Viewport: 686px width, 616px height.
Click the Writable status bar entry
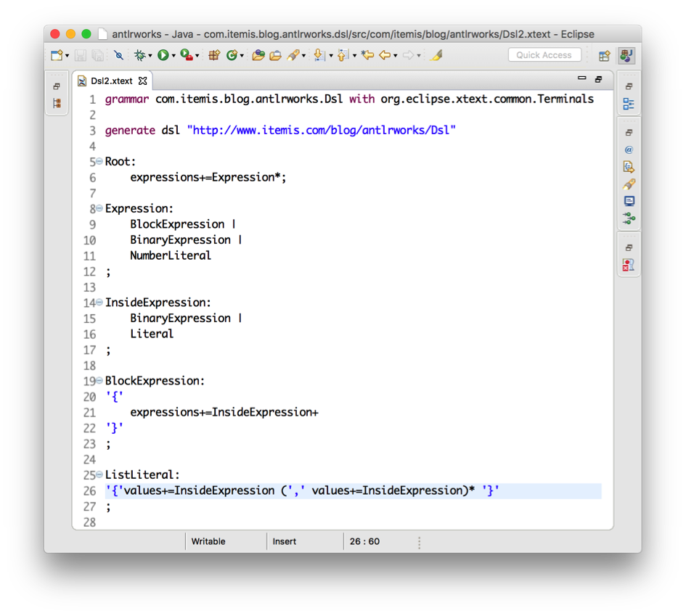[x=208, y=541]
